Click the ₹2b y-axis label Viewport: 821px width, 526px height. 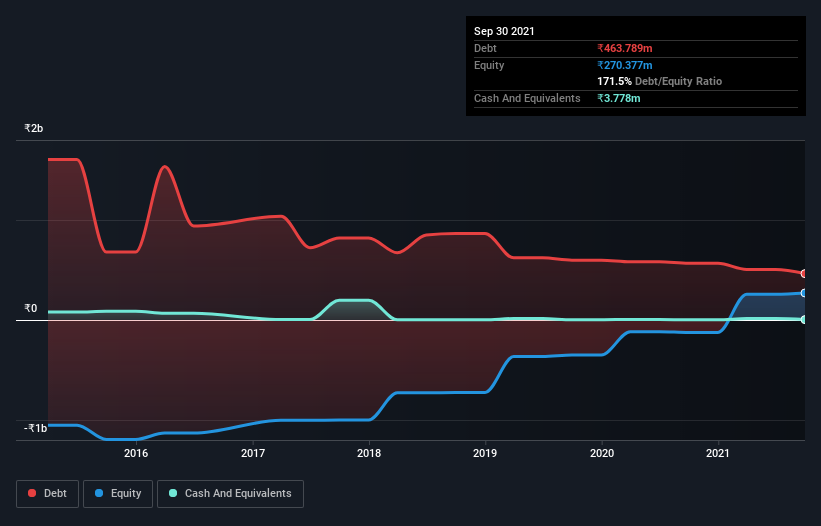tap(34, 128)
